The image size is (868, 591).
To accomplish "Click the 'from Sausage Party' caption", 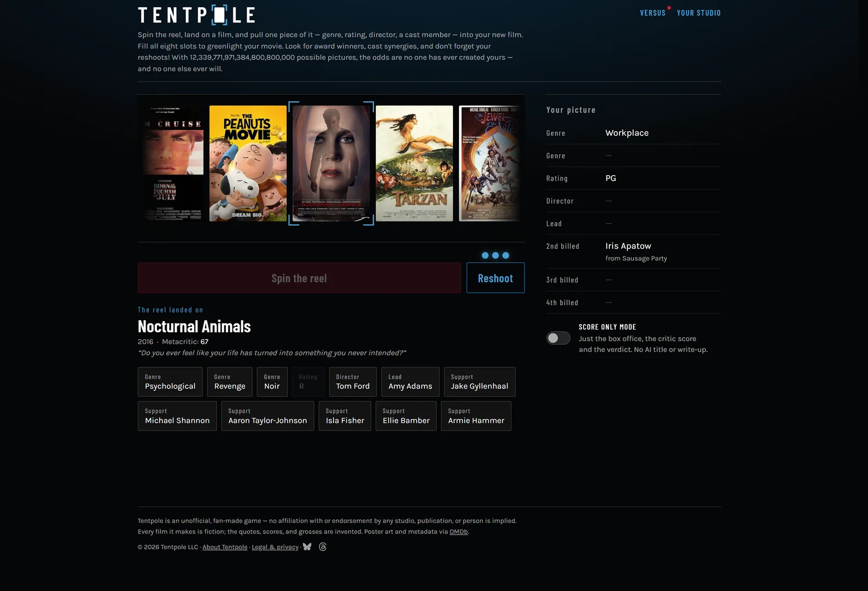I will pos(636,258).
